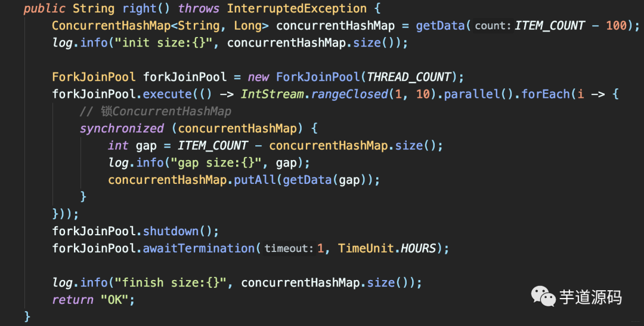Click the return "OK" statement
The height and width of the screenshot is (326, 644).
pos(94,300)
